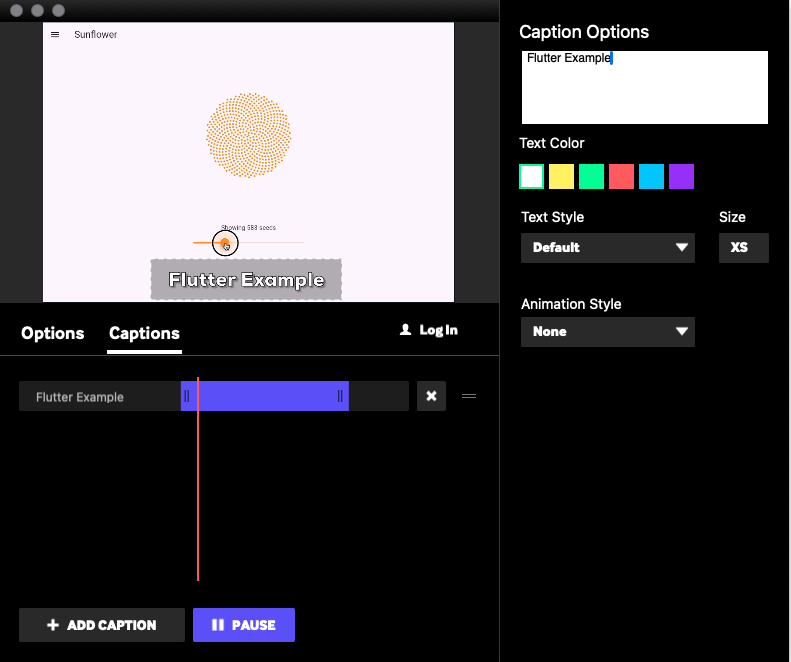Image resolution: width=791 pixels, height=662 pixels.
Task: Click into the caption text input field
Action: (645, 87)
